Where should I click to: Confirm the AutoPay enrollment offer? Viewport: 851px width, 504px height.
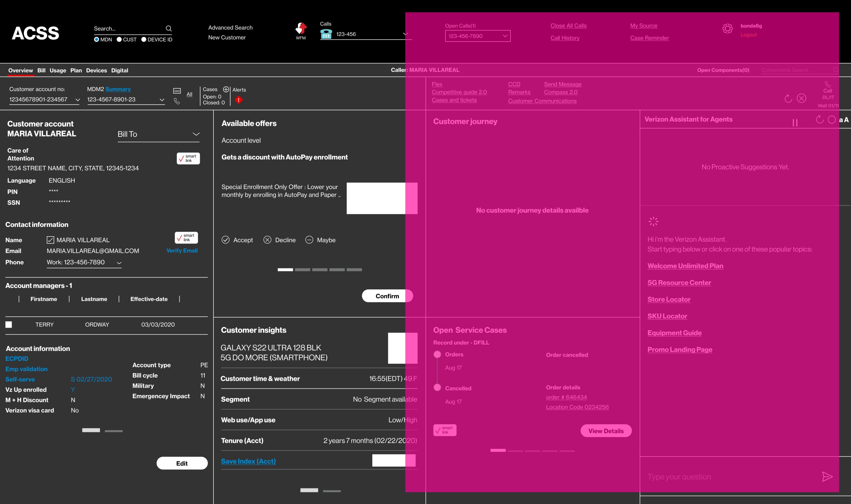point(387,296)
